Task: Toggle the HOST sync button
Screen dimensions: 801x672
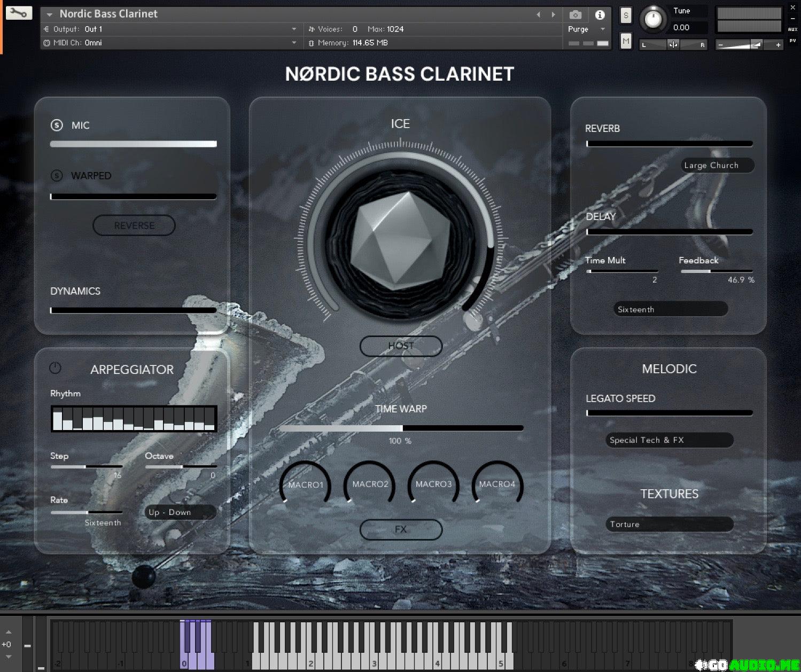Action: (x=401, y=346)
